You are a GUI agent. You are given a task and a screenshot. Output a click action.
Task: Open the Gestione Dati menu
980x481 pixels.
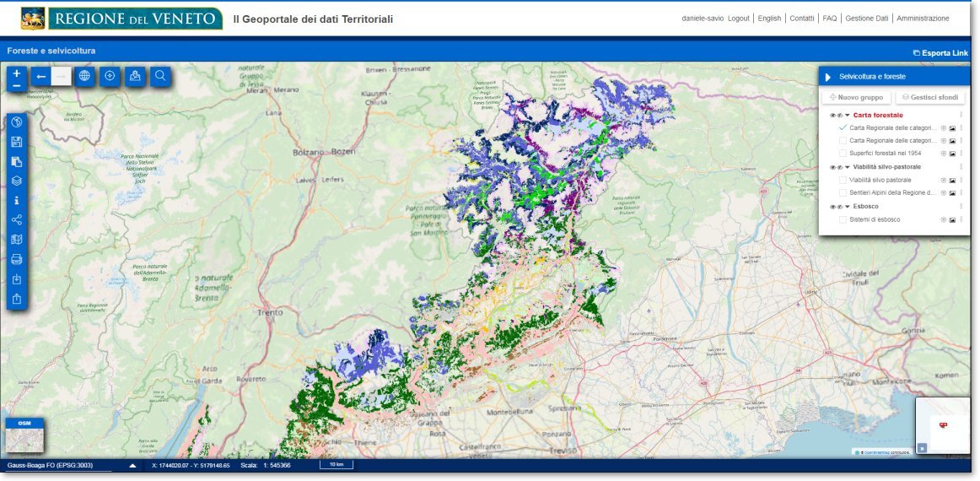point(867,19)
